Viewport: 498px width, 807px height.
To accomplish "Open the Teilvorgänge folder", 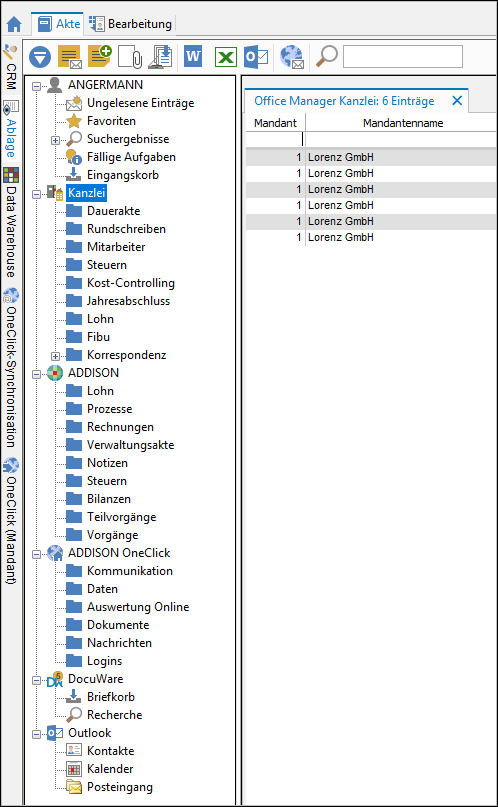I will 121,517.
